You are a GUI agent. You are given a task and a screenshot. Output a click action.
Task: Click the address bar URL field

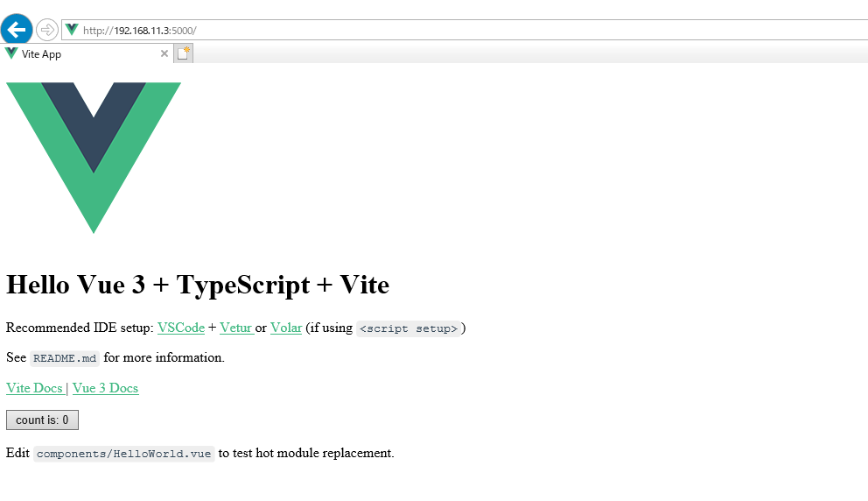coord(465,30)
